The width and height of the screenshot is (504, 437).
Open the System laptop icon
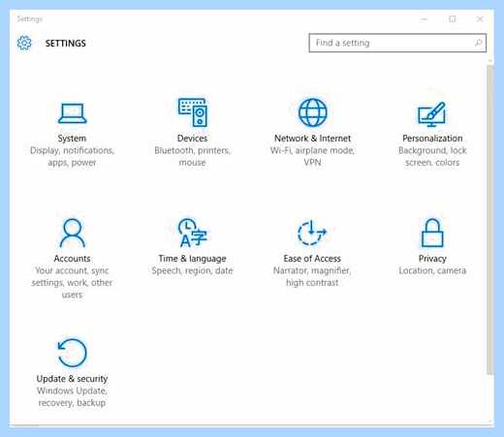73,113
